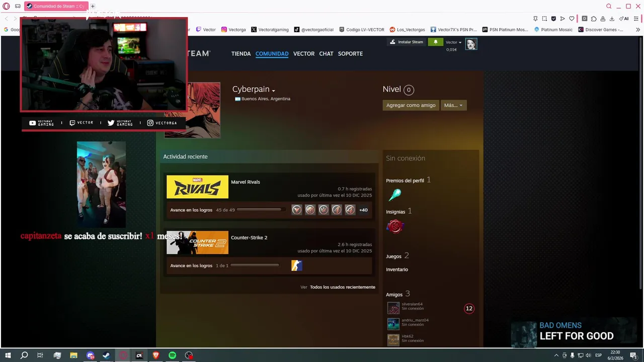Open the @vectorgaoficial bookmark
The height and width of the screenshot is (362, 644).
tap(314, 30)
